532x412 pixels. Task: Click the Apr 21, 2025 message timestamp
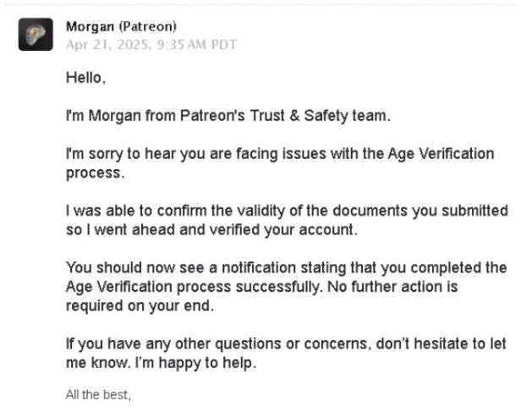tap(151, 45)
